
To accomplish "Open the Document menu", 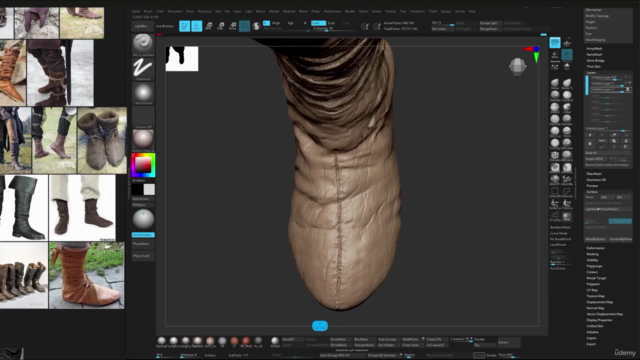I will click(175, 11).
